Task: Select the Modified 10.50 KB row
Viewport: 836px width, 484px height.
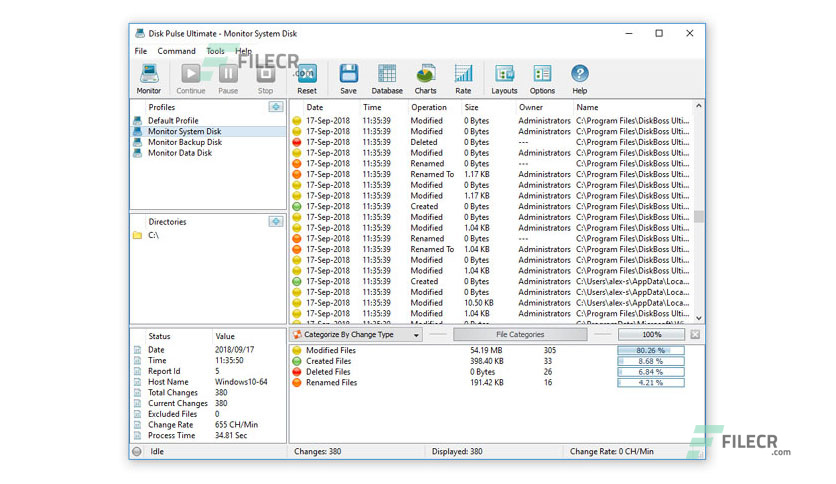Action: point(492,303)
